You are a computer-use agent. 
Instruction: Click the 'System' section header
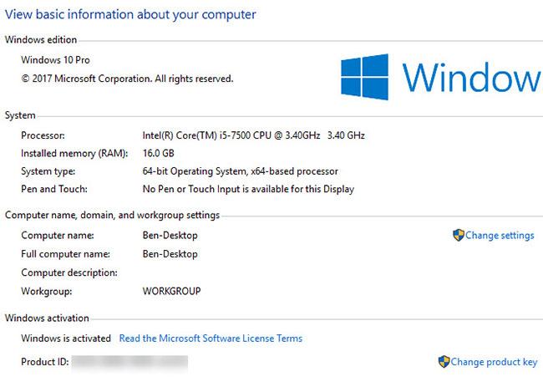coord(20,115)
